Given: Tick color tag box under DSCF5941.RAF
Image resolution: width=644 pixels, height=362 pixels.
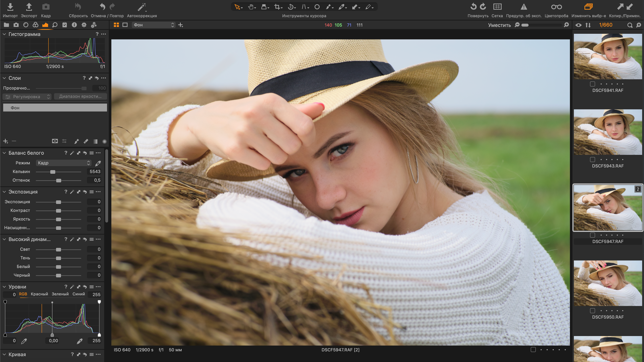Looking at the screenshot, I should (x=592, y=84).
